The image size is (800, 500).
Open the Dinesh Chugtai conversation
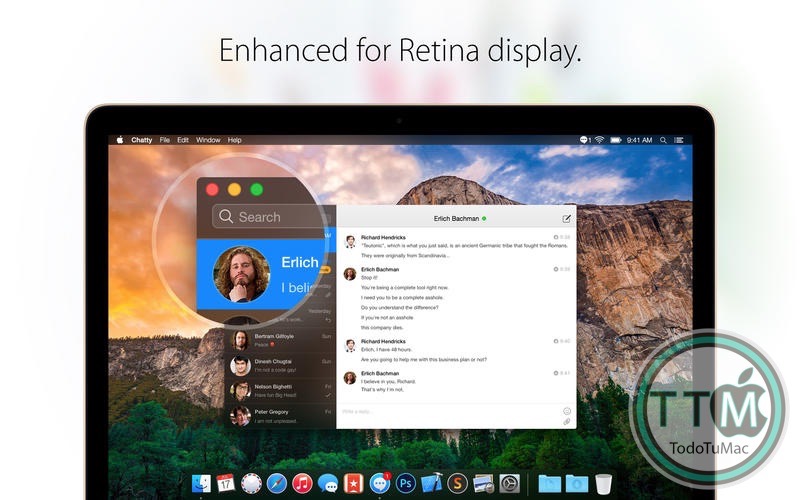[280, 365]
